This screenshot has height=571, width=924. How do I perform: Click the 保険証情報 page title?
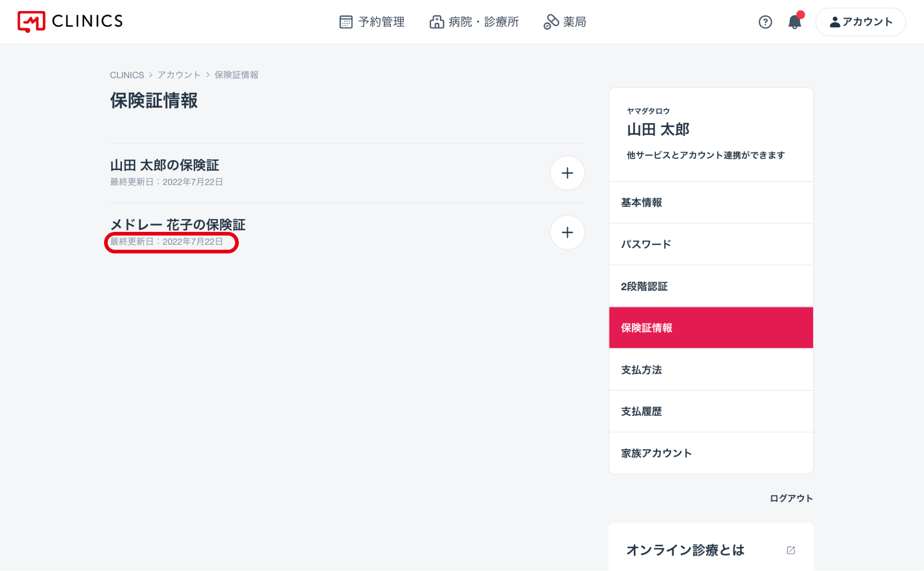click(x=154, y=100)
